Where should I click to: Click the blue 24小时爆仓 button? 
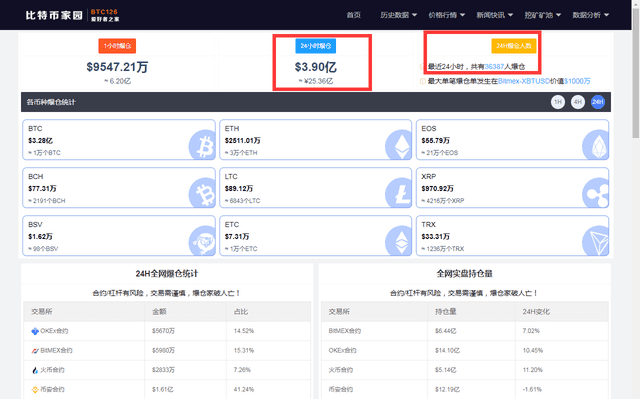click(316, 46)
